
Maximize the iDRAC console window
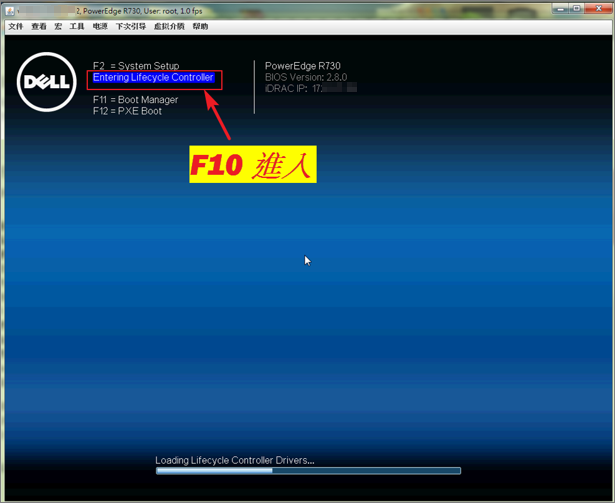pos(577,8)
